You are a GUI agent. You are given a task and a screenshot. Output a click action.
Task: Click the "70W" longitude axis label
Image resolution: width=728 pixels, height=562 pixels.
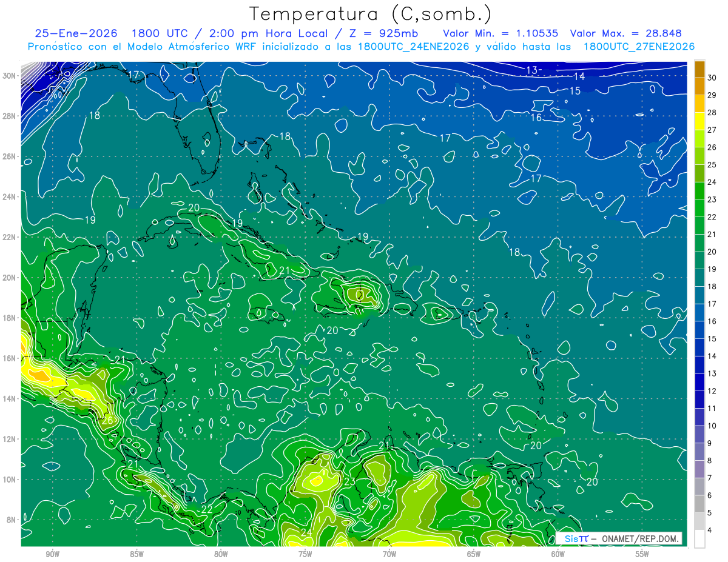point(389,555)
